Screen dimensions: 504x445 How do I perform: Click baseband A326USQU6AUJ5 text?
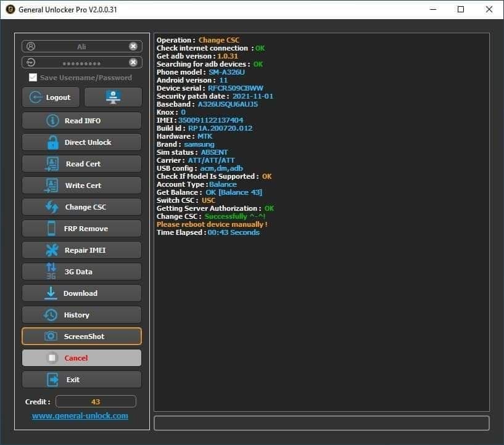[228, 104]
